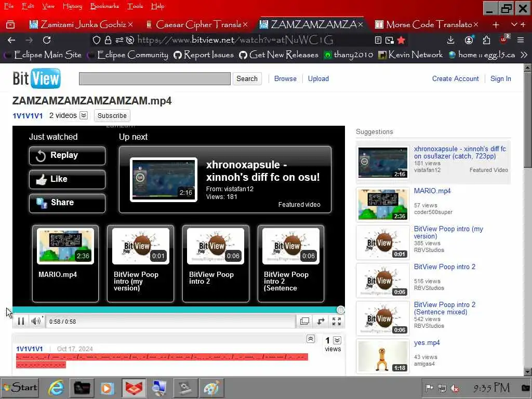Open Kevin Network bookmark
The width and height of the screenshot is (532, 399).
(410, 55)
